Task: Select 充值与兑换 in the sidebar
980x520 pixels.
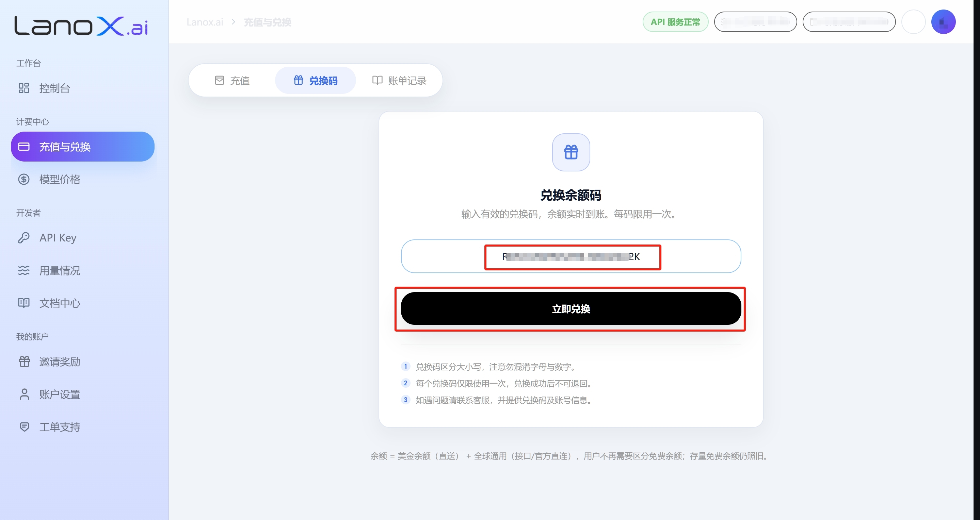Action: 83,147
